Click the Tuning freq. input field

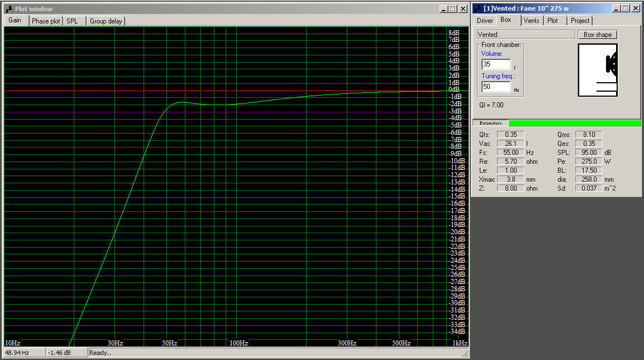click(x=496, y=87)
